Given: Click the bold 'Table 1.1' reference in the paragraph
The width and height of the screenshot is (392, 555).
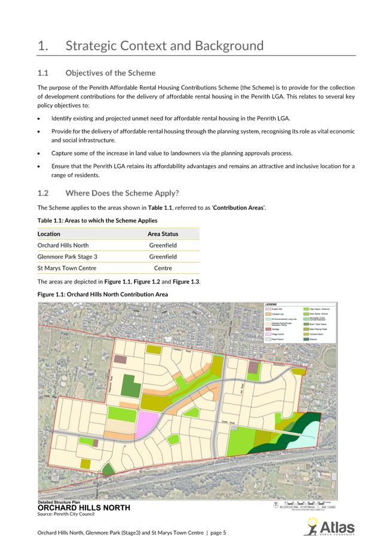Looking at the screenshot, I should (x=160, y=208).
